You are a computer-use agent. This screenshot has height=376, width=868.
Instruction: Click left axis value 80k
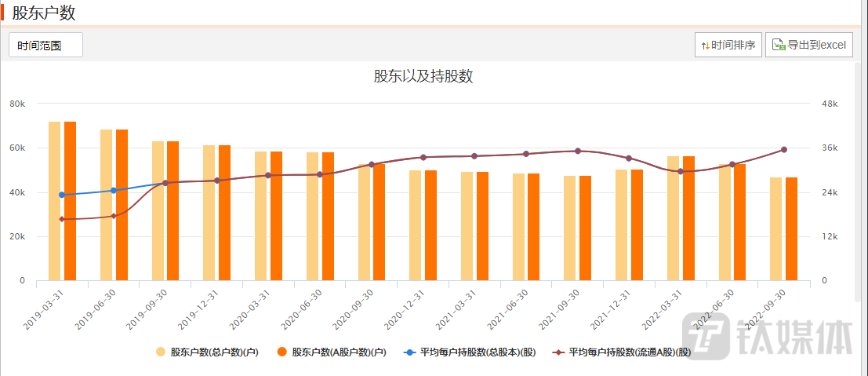(18, 104)
